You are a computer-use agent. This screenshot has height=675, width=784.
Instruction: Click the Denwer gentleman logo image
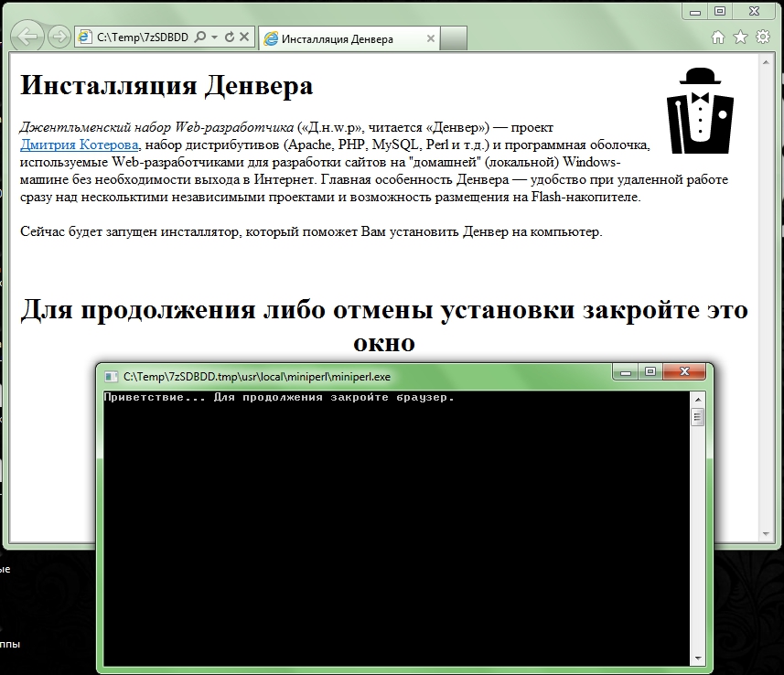[700, 111]
